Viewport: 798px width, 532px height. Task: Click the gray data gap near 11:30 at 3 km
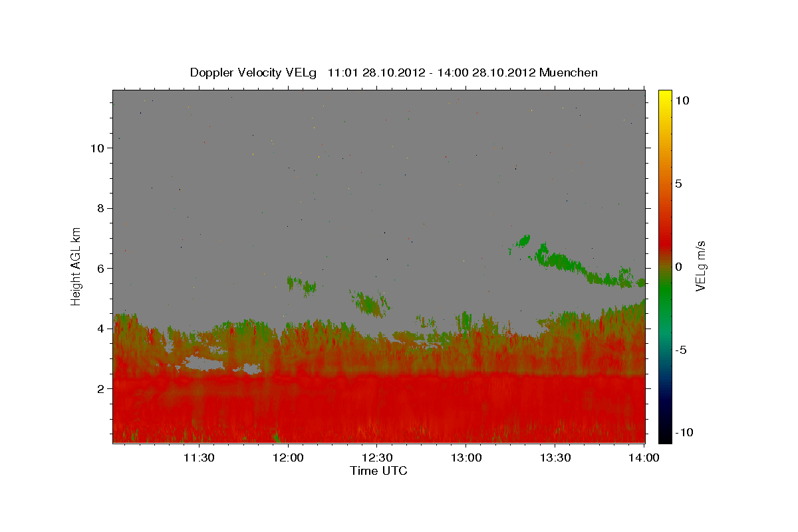tap(205, 362)
